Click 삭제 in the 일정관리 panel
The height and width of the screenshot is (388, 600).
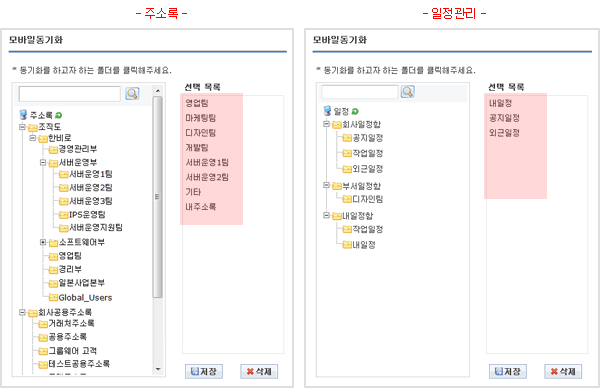[563, 371]
